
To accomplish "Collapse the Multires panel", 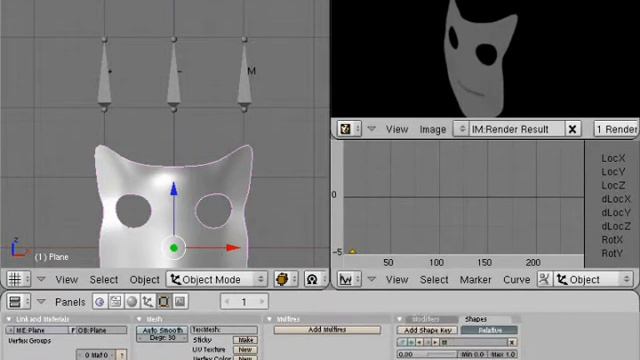I will (x=269, y=319).
